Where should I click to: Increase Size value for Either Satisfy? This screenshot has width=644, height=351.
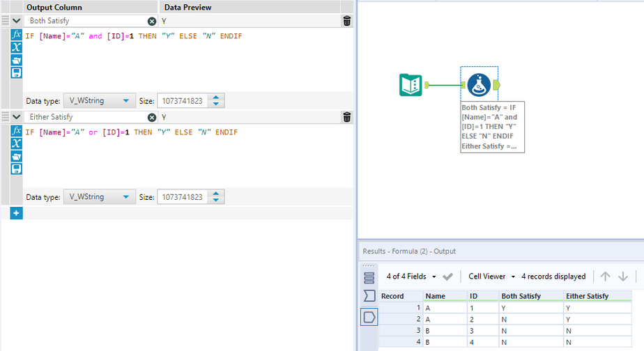click(x=216, y=194)
